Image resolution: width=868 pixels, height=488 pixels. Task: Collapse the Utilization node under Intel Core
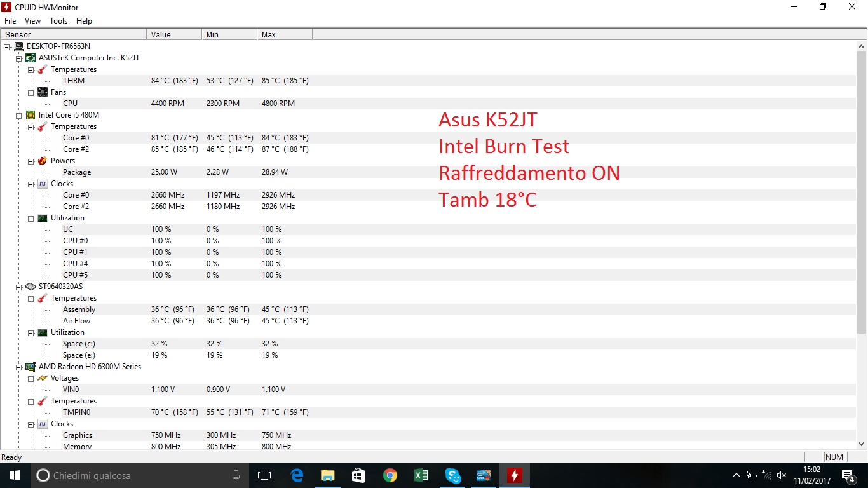click(31, 218)
